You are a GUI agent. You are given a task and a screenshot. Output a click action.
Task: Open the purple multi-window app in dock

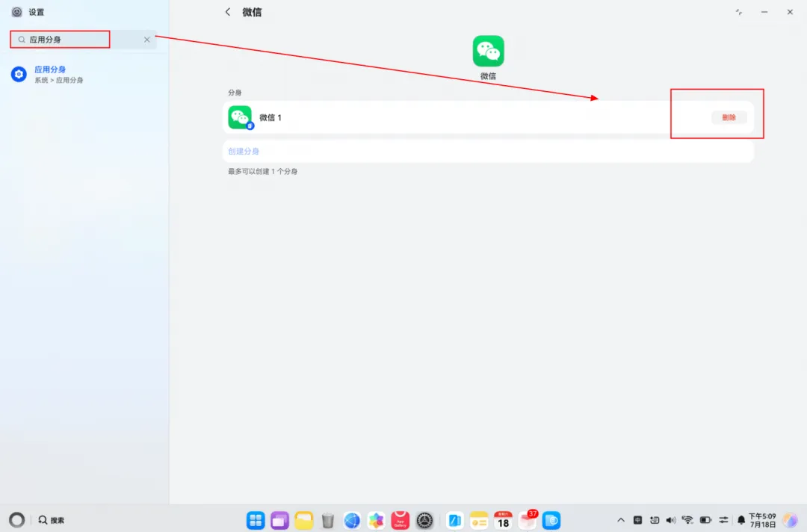(279, 520)
